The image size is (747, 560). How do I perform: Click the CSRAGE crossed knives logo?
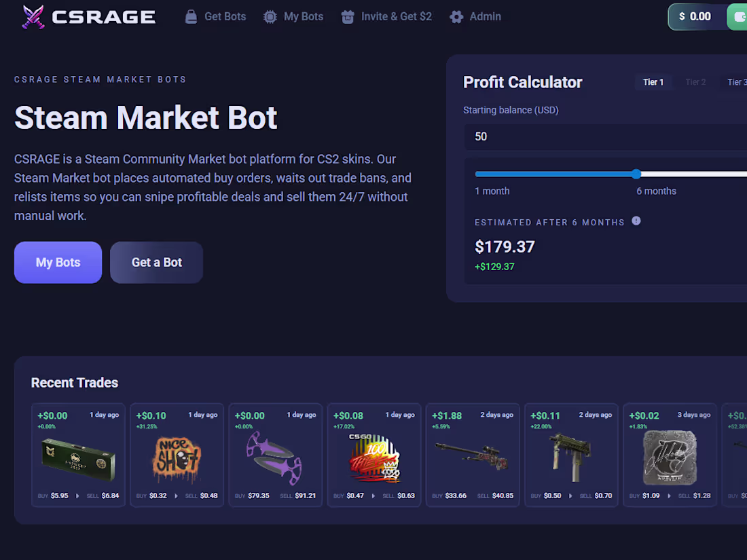click(x=33, y=15)
